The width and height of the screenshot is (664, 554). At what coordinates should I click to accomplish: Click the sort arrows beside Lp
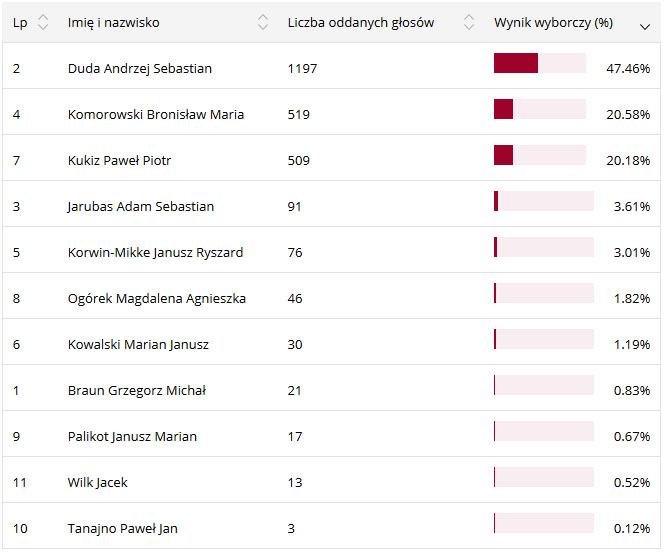(x=42, y=22)
